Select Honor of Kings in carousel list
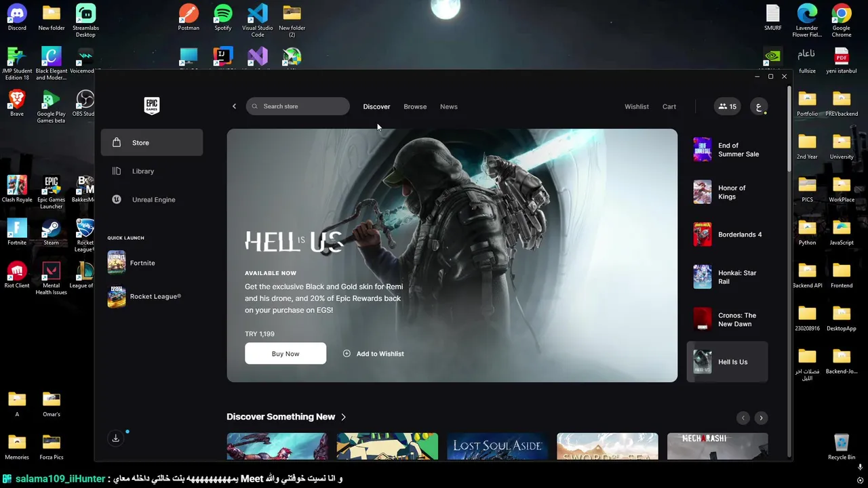The image size is (868, 488). [x=727, y=192]
